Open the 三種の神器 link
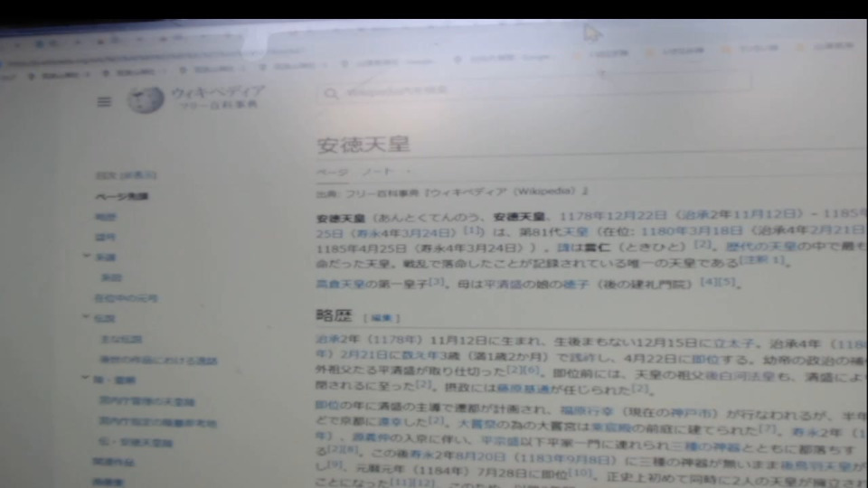This screenshot has width=868, height=488. point(706,446)
